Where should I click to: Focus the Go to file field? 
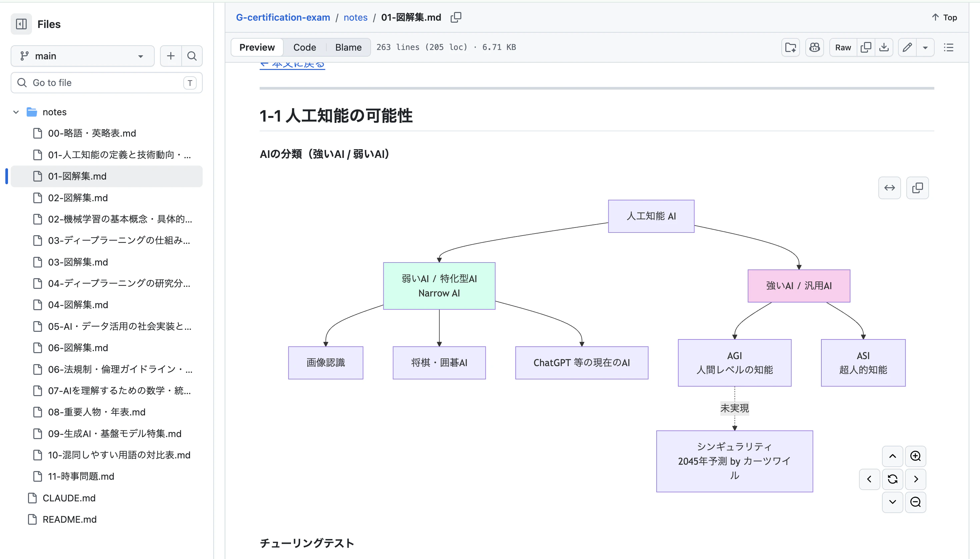click(x=106, y=83)
